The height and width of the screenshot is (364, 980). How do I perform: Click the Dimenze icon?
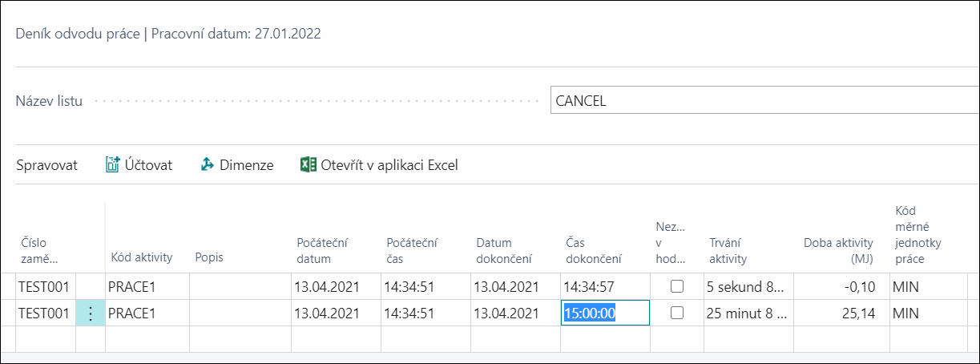point(207,164)
